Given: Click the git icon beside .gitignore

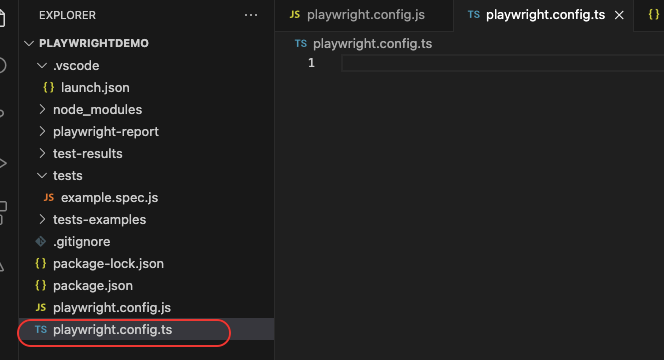Looking at the screenshot, I should coord(41,241).
